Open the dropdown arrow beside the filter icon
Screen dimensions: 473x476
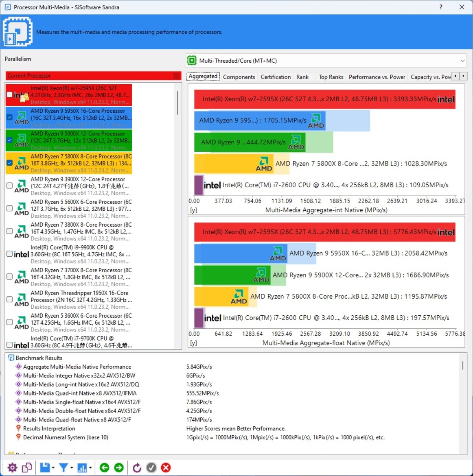tap(72, 468)
